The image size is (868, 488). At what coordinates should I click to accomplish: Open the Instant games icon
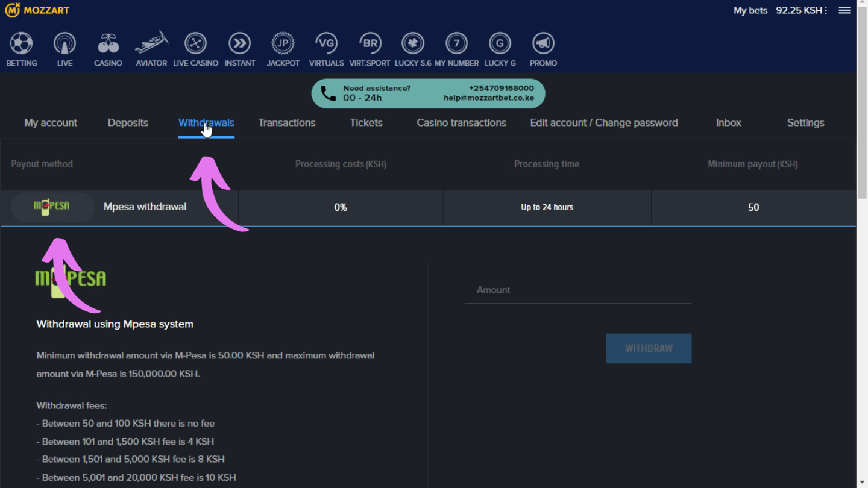click(240, 43)
